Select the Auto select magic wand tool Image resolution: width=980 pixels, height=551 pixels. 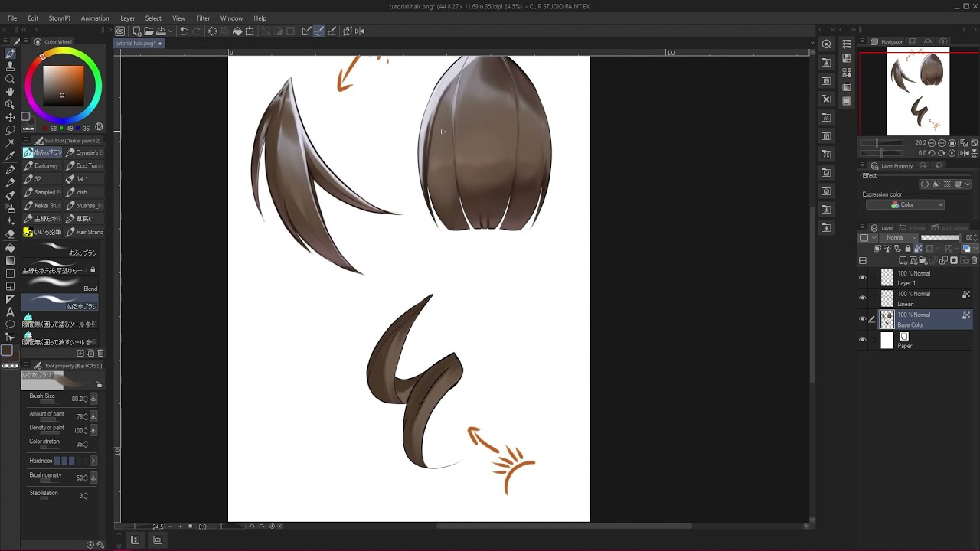pyautogui.click(x=10, y=143)
